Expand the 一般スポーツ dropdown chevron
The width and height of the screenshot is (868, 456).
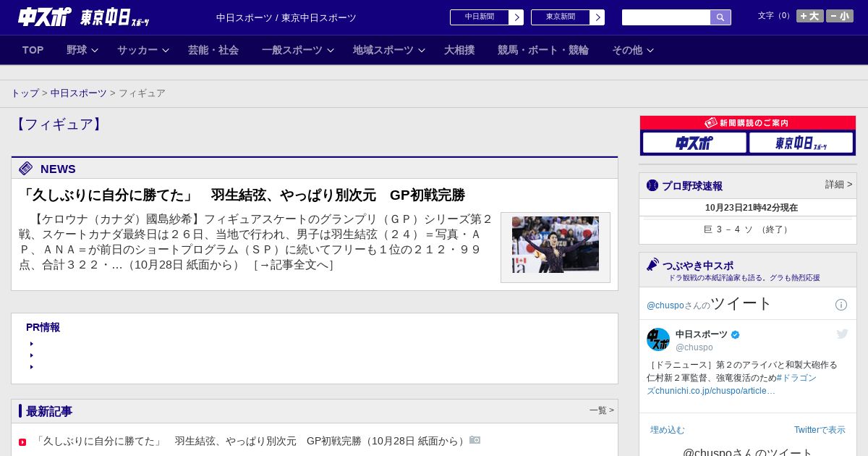(331, 50)
